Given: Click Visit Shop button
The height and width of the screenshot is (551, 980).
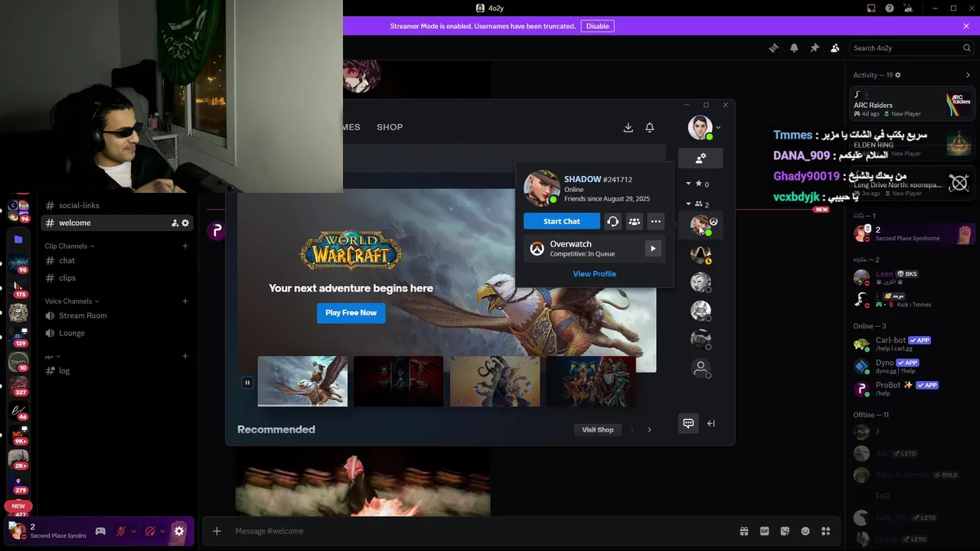Looking at the screenshot, I should pos(597,429).
